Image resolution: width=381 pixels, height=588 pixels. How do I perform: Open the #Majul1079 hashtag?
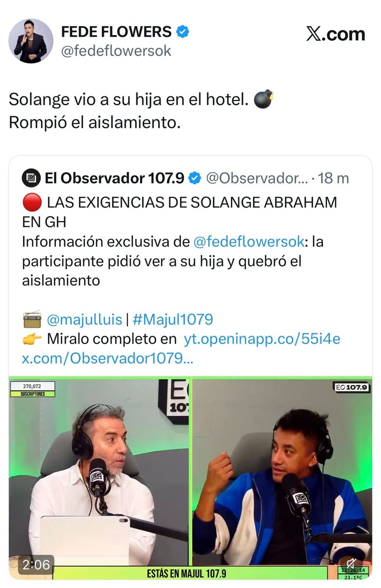pyautogui.click(x=173, y=319)
